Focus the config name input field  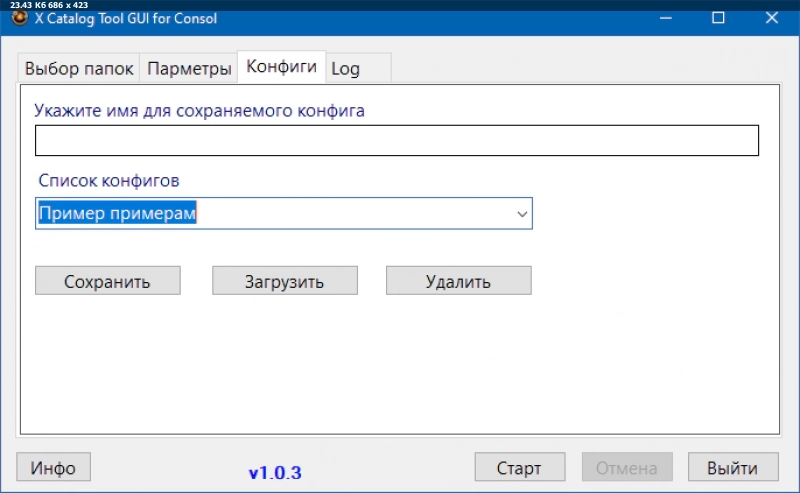tap(397, 140)
